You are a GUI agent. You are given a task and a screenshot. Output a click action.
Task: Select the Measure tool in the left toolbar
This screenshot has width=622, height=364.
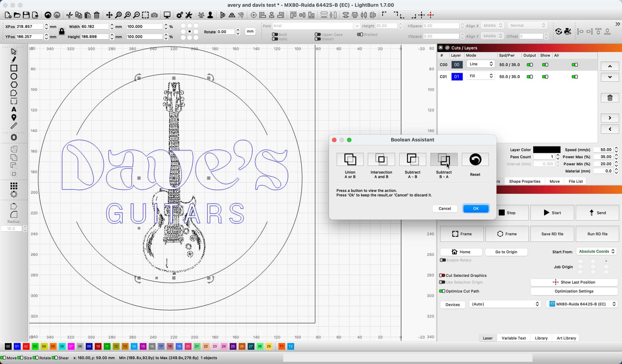pos(14,126)
